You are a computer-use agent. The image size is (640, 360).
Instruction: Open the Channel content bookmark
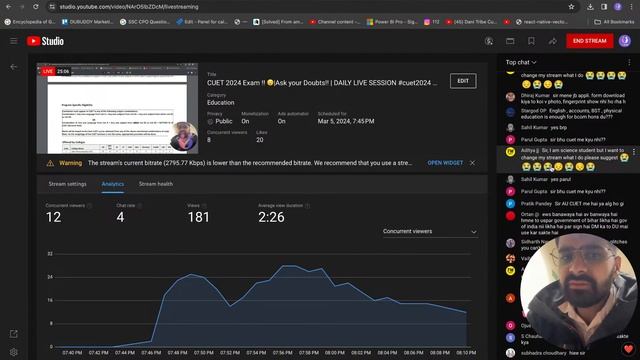(335, 22)
